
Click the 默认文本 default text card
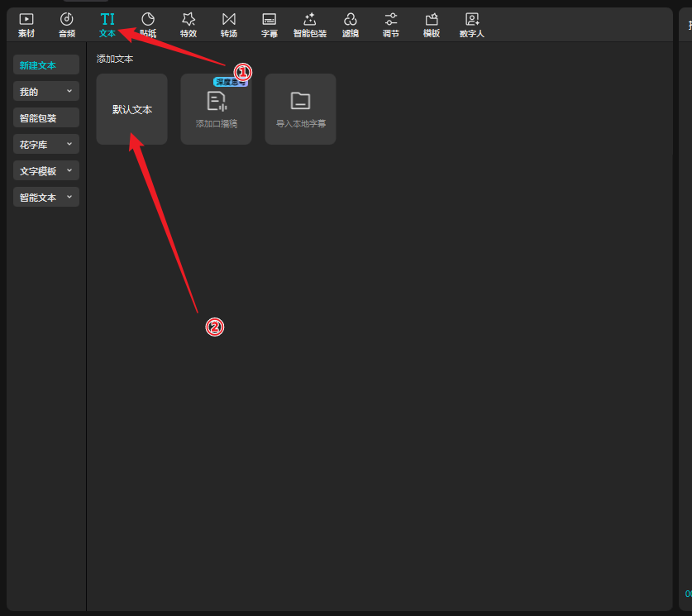(x=132, y=109)
